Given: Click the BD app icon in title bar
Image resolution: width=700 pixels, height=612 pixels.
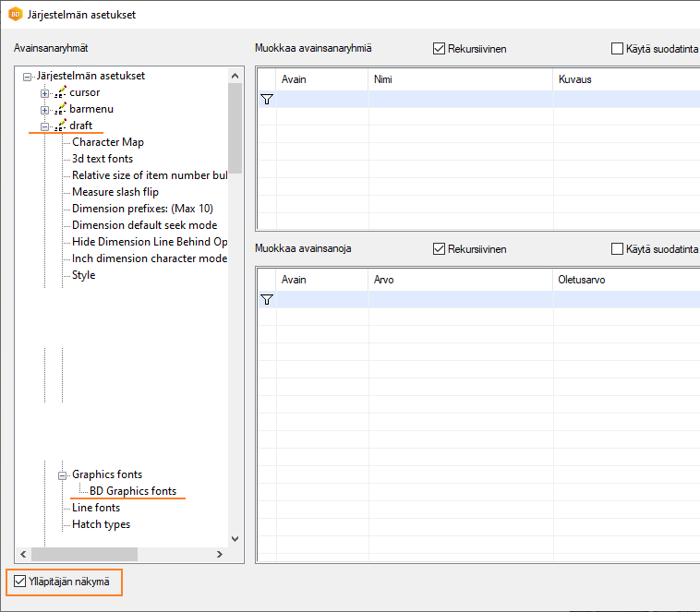Looking at the screenshot, I should pyautogui.click(x=15, y=15).
